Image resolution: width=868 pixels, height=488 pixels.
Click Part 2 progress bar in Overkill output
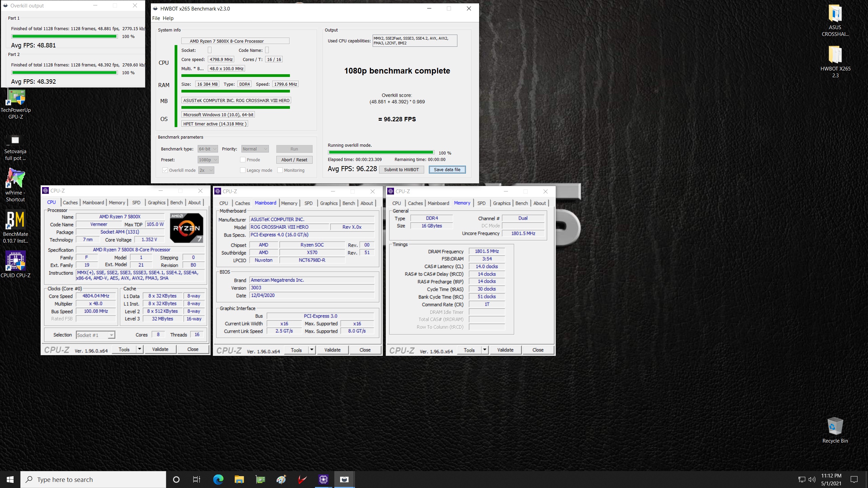[64, 73]
